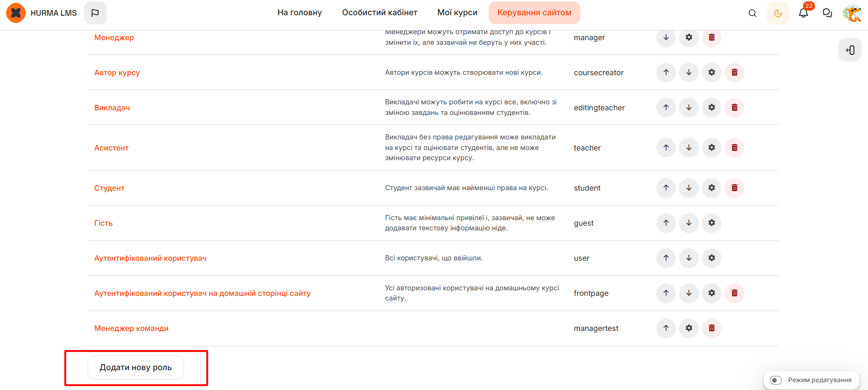Move the student role up

click(x=666, y=188)
